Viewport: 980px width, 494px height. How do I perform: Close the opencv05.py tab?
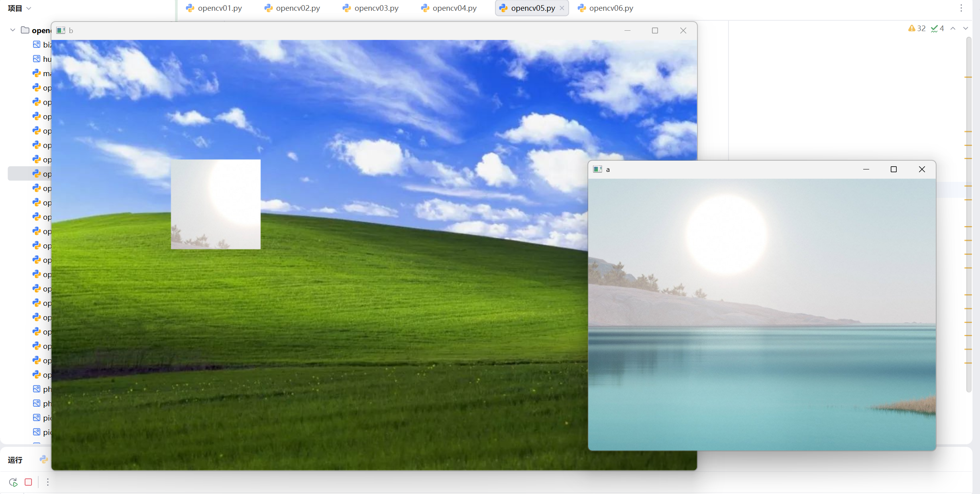point(562,8)
